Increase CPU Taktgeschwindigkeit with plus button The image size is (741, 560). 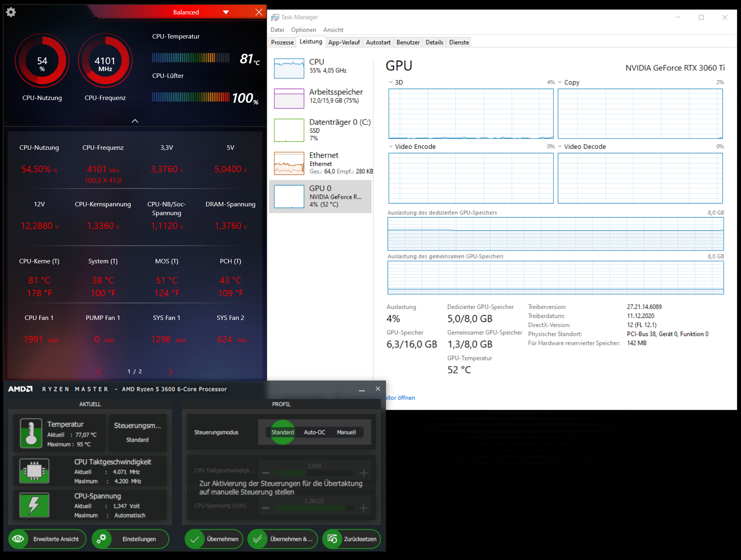click(x=364, y=473)
